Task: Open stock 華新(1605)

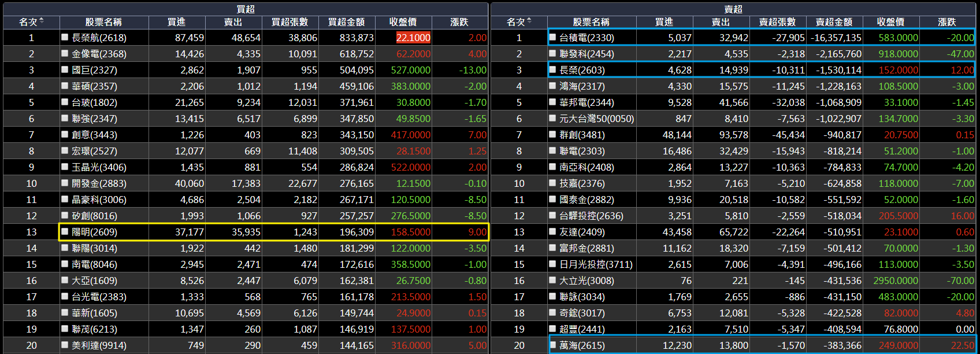Action: click(x=94, y=313)
